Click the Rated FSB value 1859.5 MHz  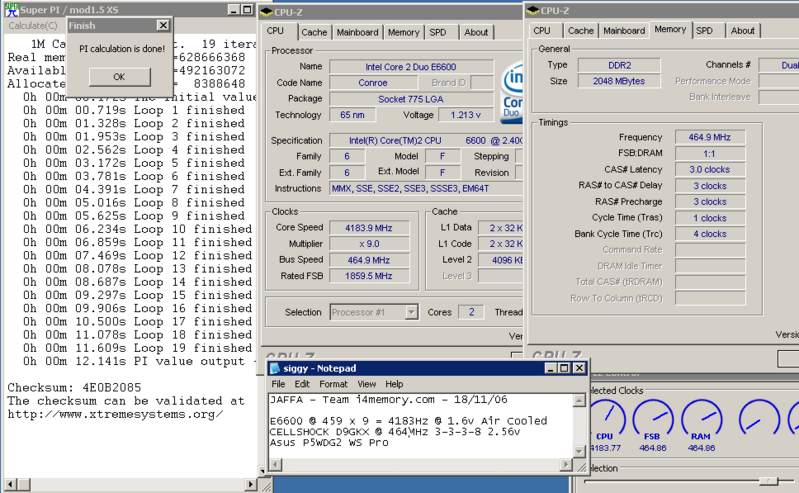[369, 276]
